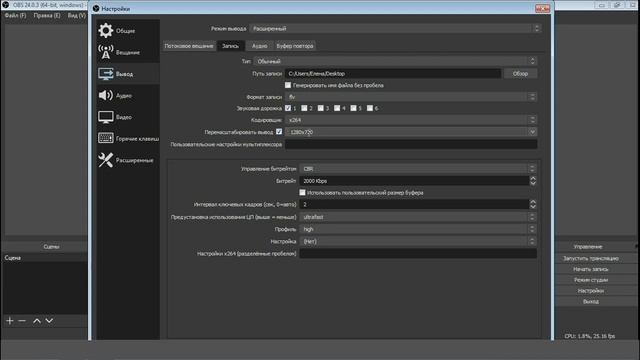
Task: Switch to the Audio tab in output settings
Action: pos(259,46)
